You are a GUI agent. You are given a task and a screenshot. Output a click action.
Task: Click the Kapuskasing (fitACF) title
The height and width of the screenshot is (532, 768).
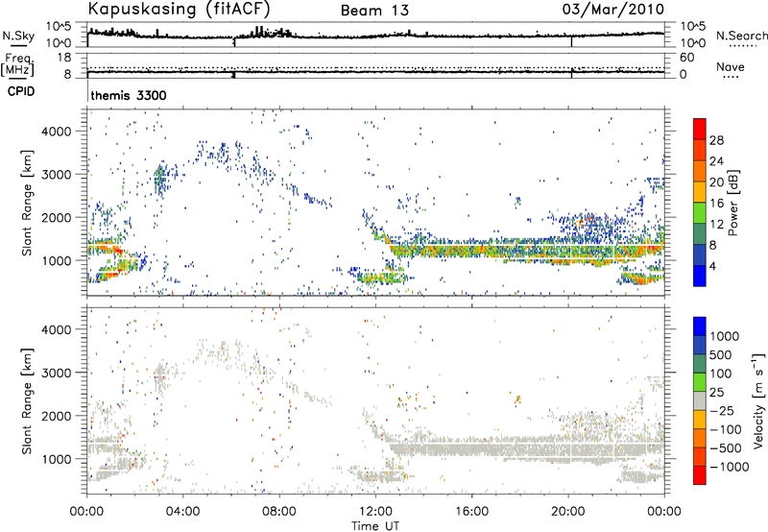pos(179,9)
